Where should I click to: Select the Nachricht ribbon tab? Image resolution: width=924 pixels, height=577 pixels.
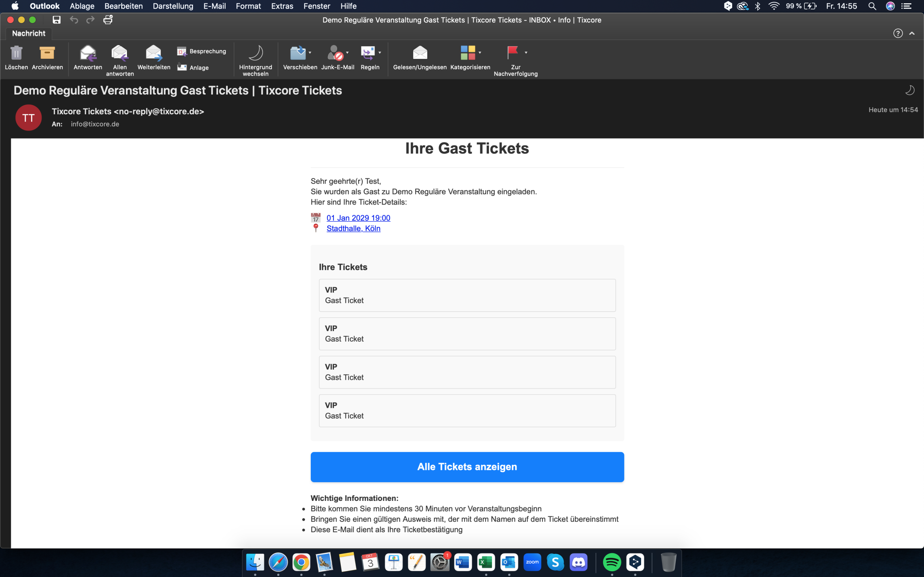(29, 33)
